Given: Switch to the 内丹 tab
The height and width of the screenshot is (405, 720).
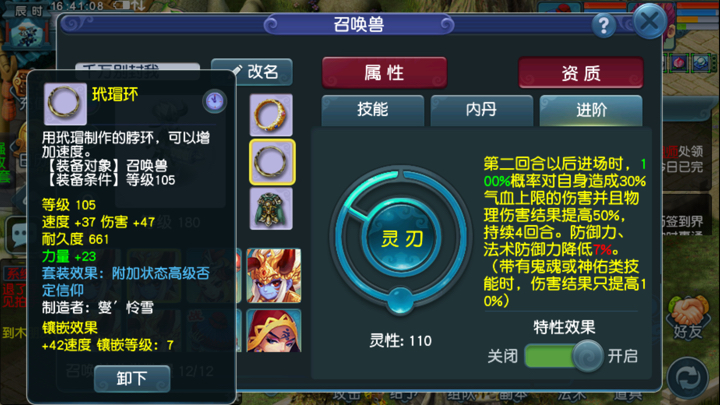Looking at the screenshot, I should click(481, 110).
